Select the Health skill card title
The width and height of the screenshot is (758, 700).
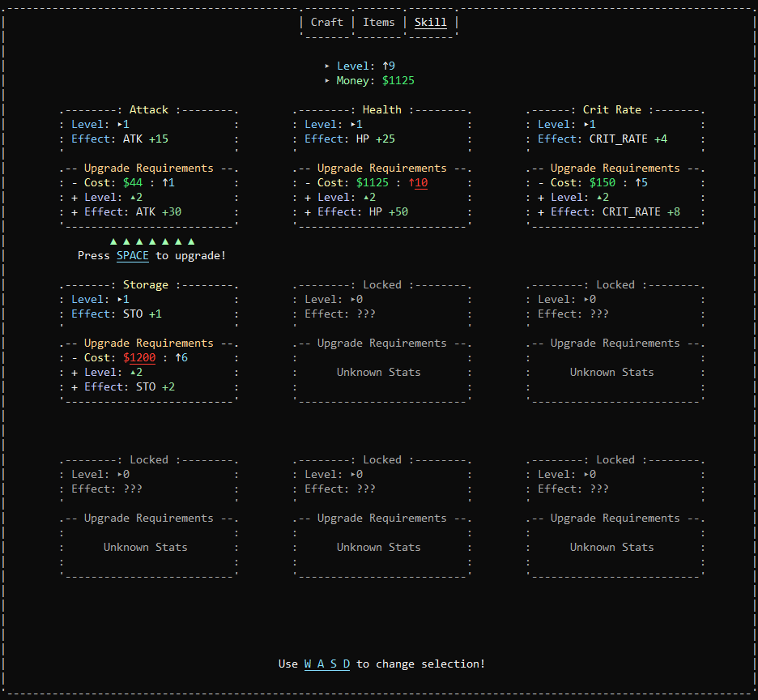(382, 110)
